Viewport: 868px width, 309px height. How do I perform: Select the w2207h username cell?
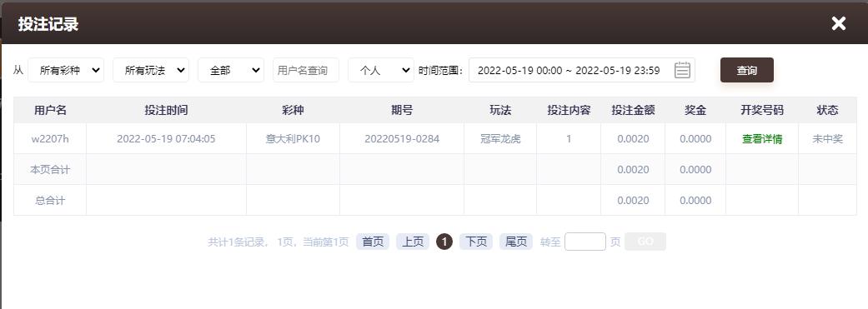(x=50, y=139)
